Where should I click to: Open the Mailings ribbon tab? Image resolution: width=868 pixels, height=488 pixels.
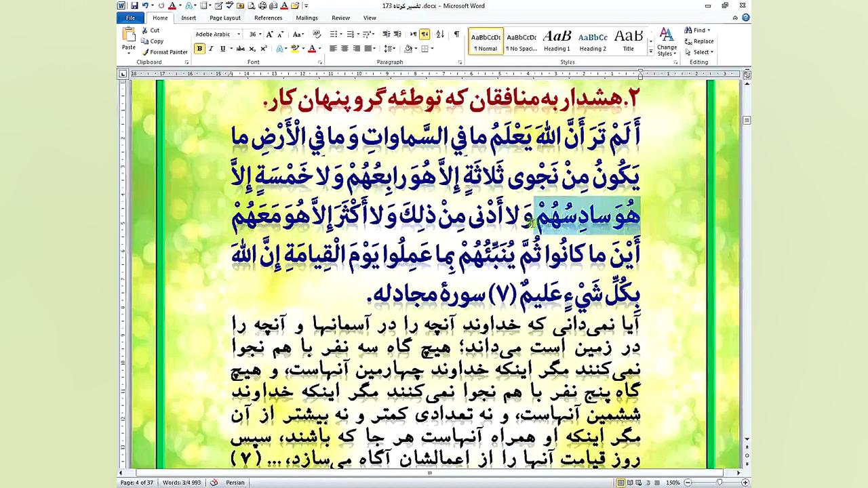coord(307,18)
